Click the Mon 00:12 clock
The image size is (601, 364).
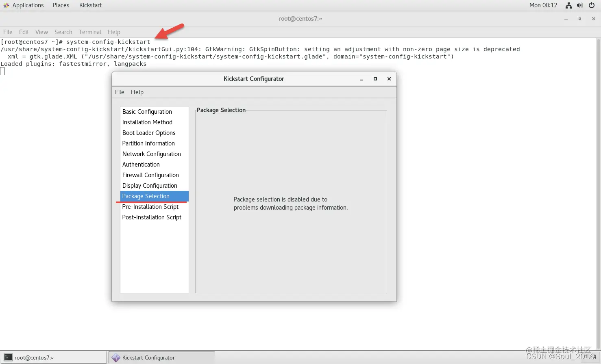pyautogui.click(x=543, y=5)
